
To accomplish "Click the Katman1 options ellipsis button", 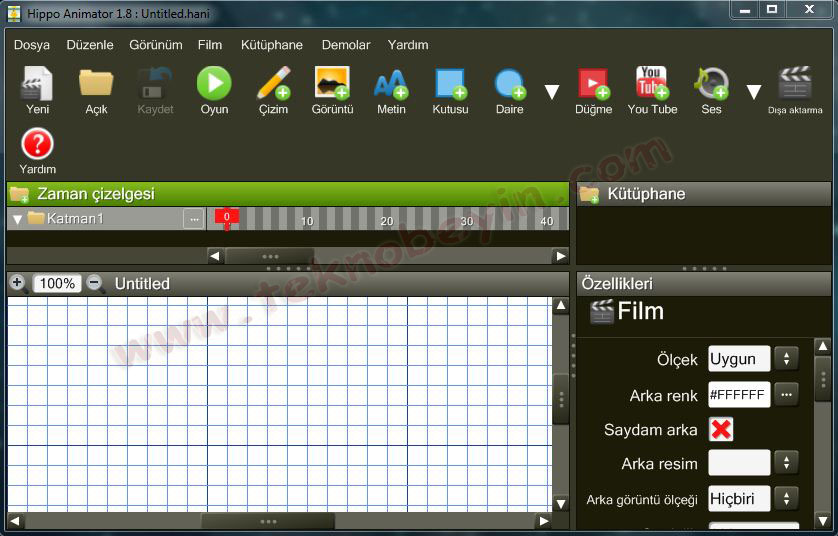I will (193, 219).
